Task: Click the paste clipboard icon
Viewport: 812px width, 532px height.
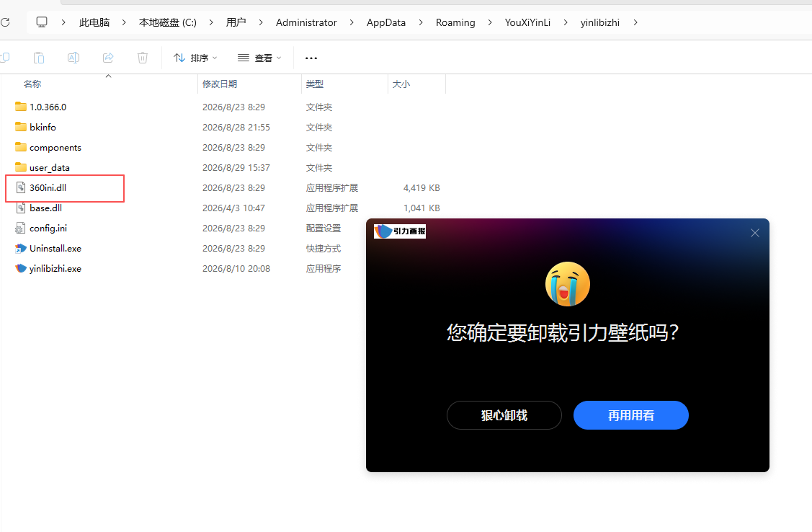Action: 39,58
